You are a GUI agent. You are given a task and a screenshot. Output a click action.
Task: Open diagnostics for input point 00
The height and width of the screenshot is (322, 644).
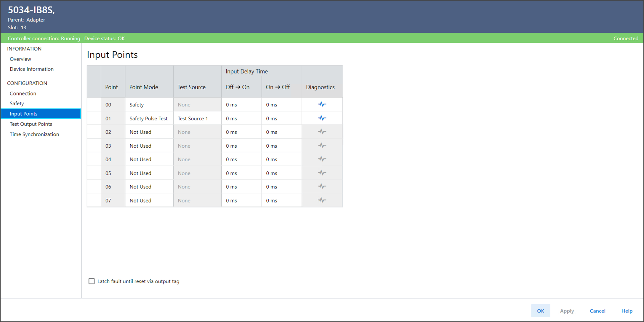coord(322,104)
